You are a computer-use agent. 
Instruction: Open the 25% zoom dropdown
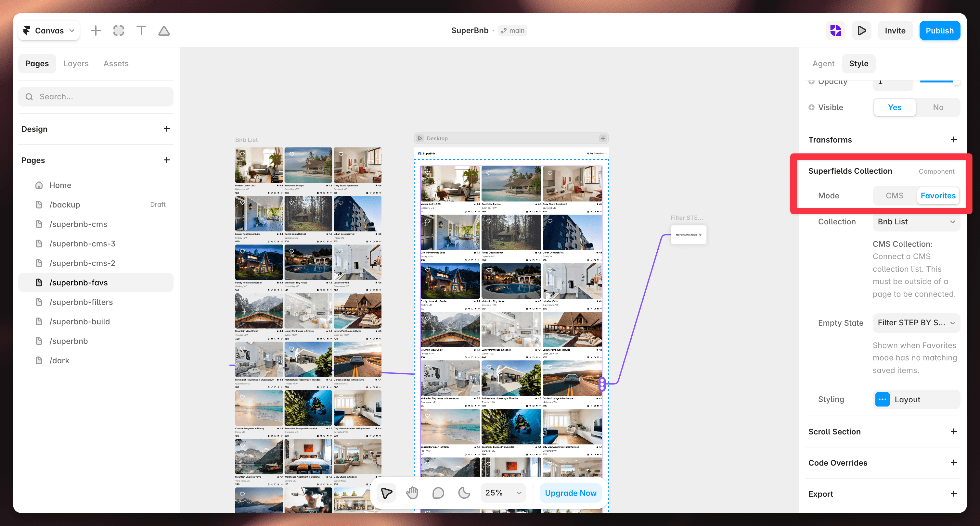click(503, 493)
